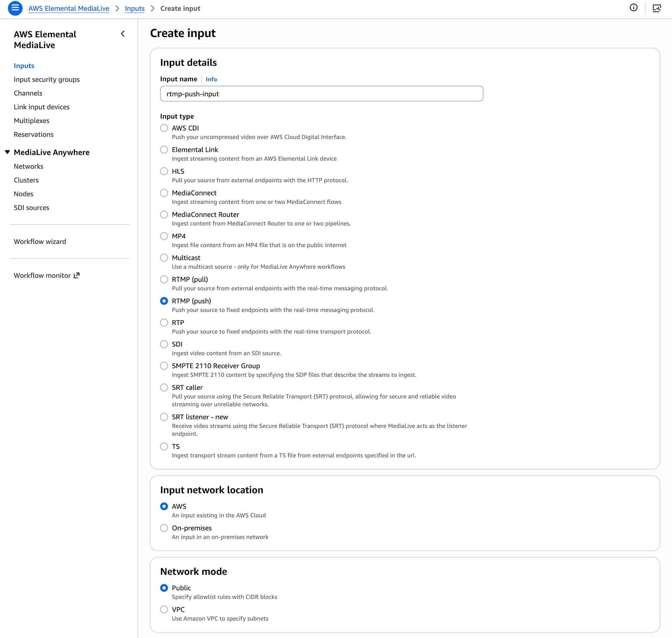Open the CloudShell screen icon top right
Image resolution: width=672 pixels, height=638 pixels.
(656, 8)
